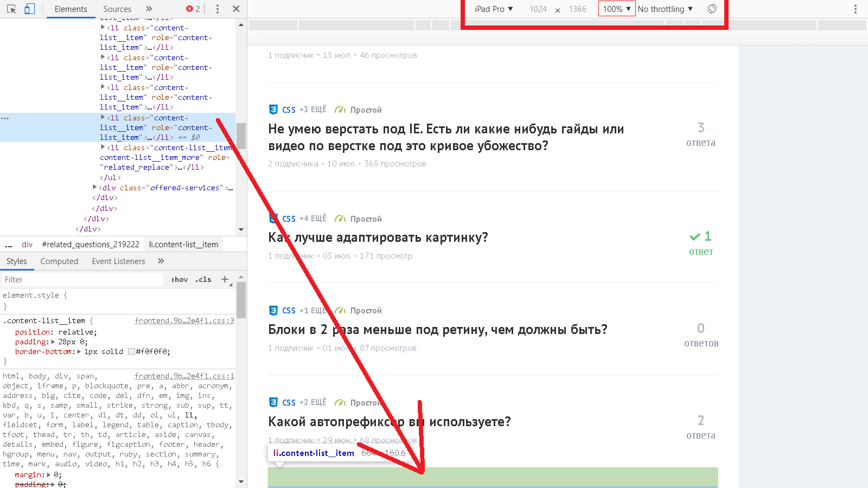Click '1 ответ' solved answer counter
Viewport: 868px width, 488px height.
click(701, 243)
